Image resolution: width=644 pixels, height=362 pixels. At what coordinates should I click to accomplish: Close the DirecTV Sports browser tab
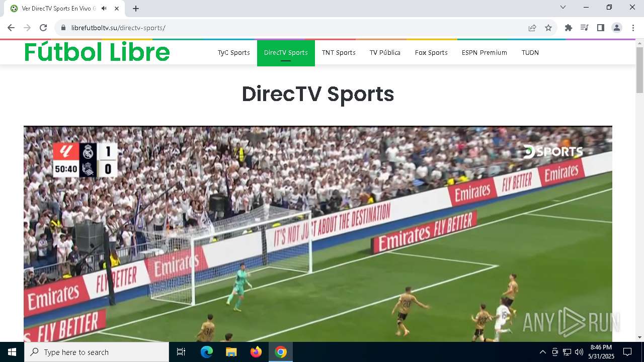pyautogui.click(x=117, y=9)
